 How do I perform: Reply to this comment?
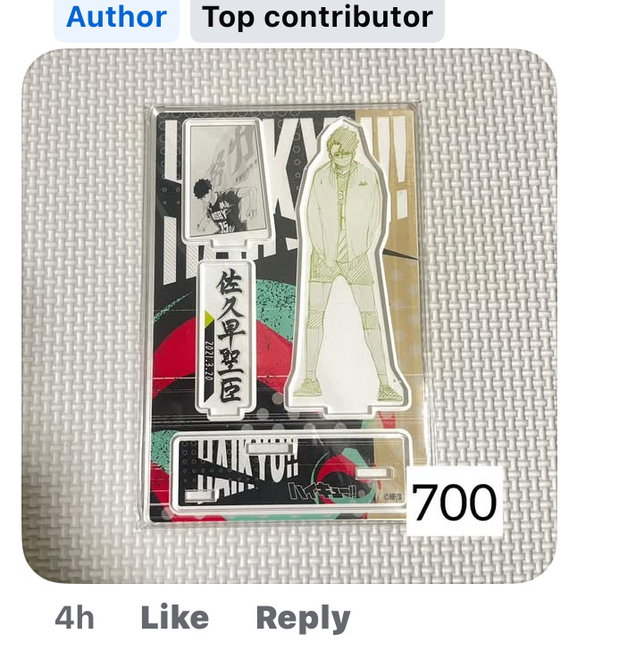303,619
